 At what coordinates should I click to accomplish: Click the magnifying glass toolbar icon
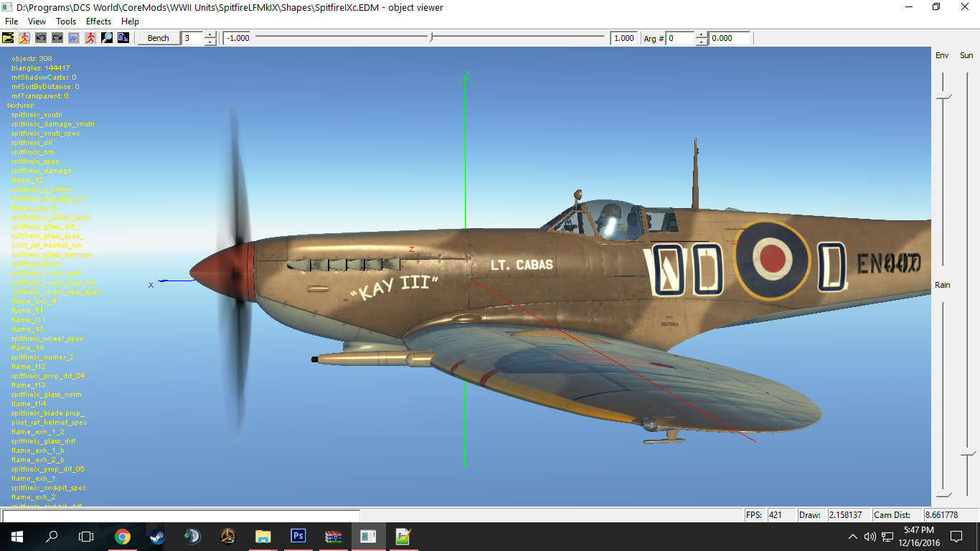[x=106, y=38]
